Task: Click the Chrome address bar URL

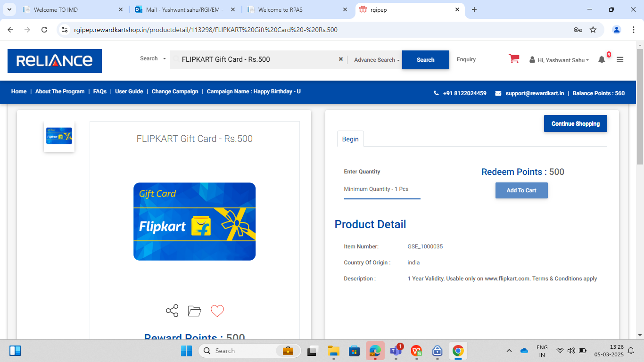Action: 206,30
